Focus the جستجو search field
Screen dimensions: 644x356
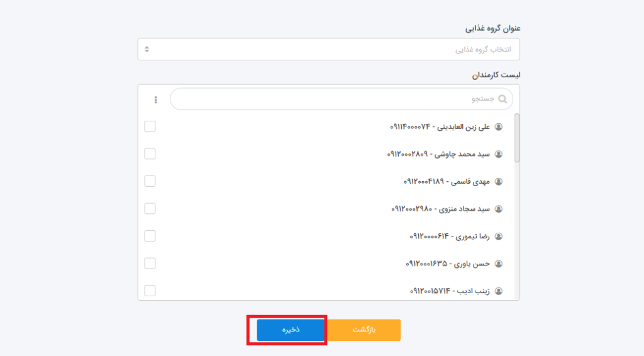333,99
